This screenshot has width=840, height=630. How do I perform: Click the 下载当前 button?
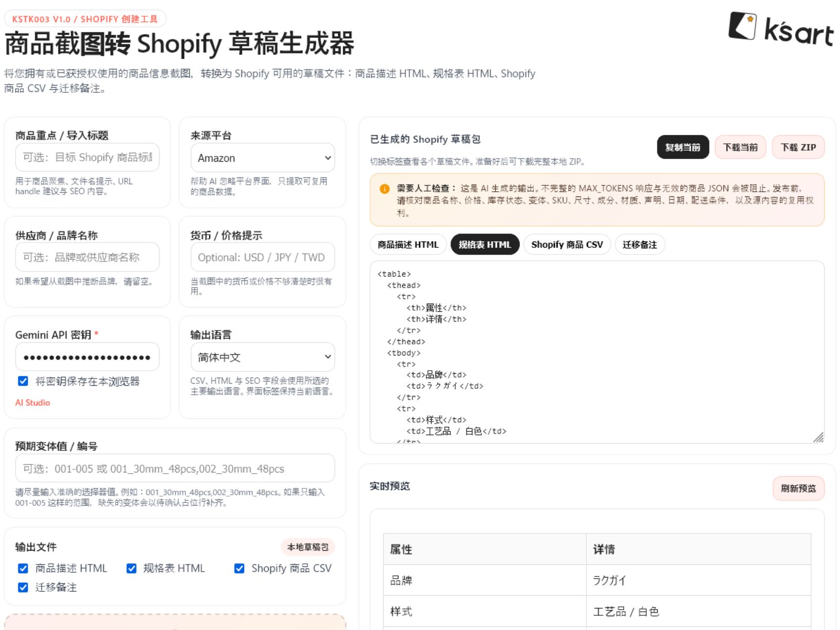740,148
